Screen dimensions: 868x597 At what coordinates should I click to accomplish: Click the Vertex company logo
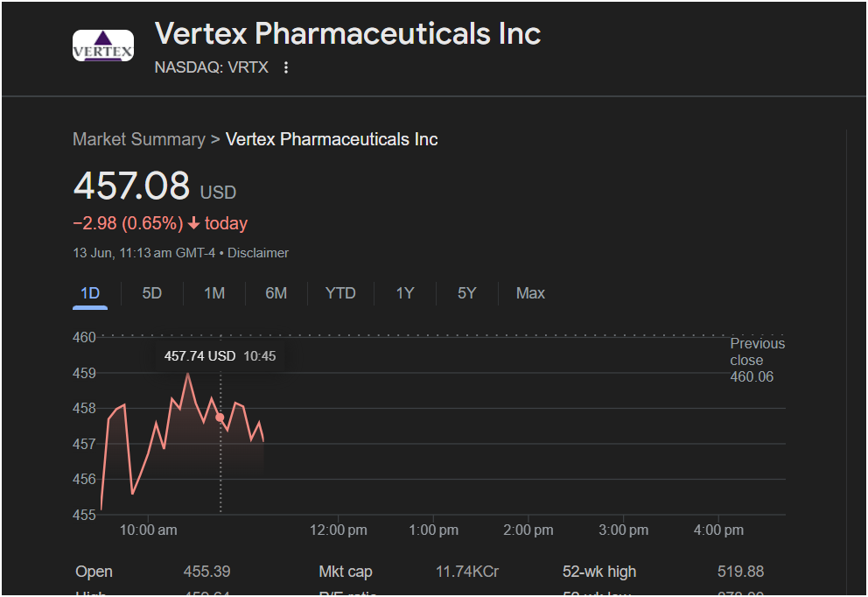(103, 46)
